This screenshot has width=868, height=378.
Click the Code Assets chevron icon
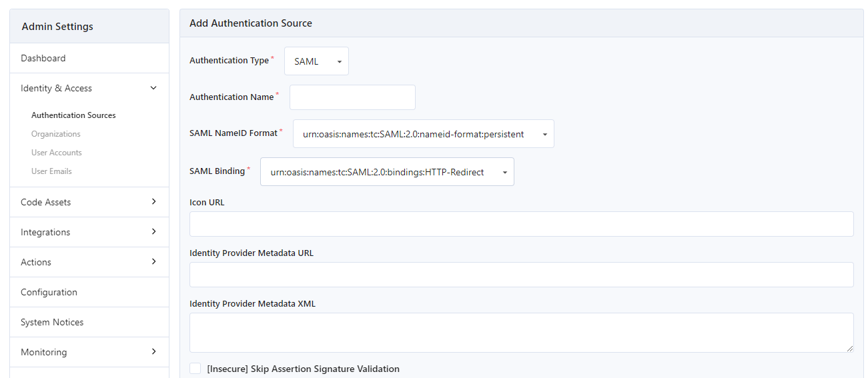click(x=153, y=201)
